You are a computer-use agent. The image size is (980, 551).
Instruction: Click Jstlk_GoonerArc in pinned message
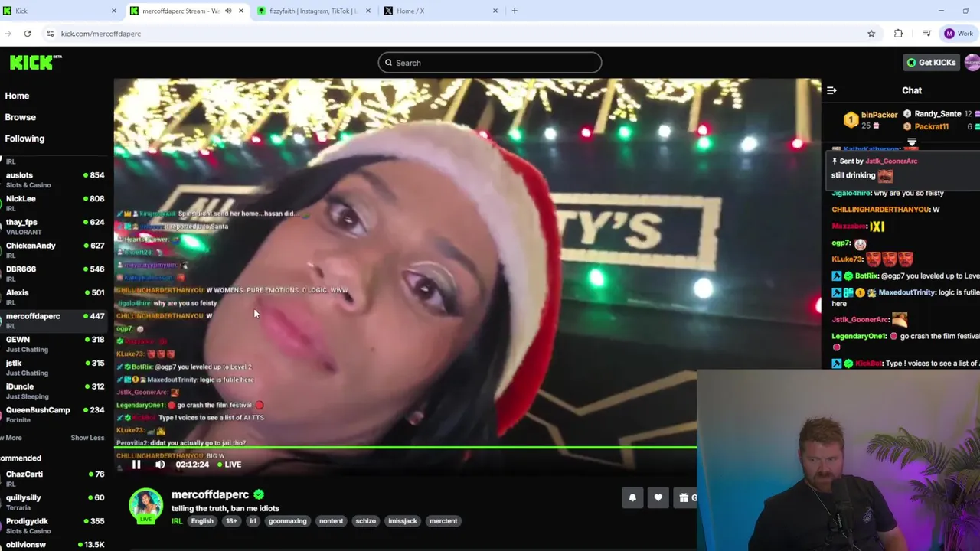tap(891, 161)
